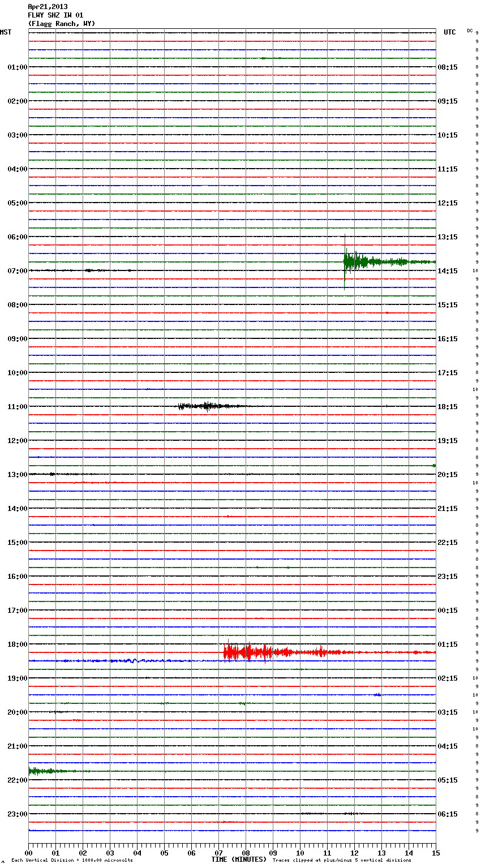
Task: Click the 13:15 UTC time label
Action: pyautogui.click(x=448, y=237)
